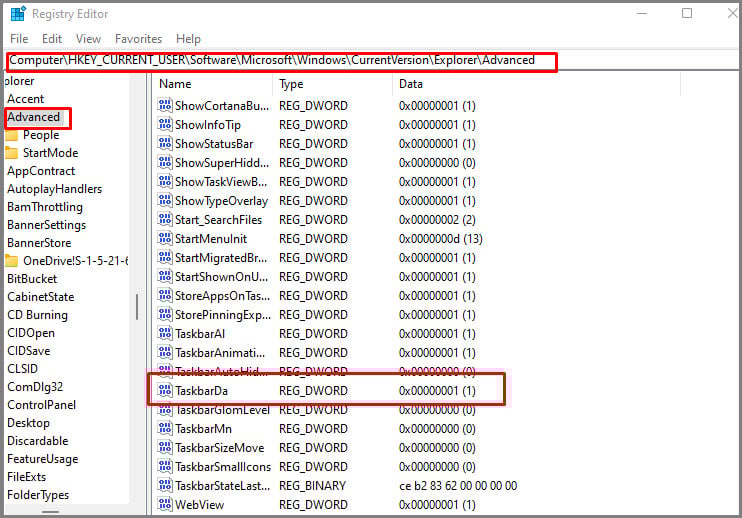Viewport: 742px width, 518px height.
Task: Select the FeatureUsage key
Action: click(x=43, y=458)
